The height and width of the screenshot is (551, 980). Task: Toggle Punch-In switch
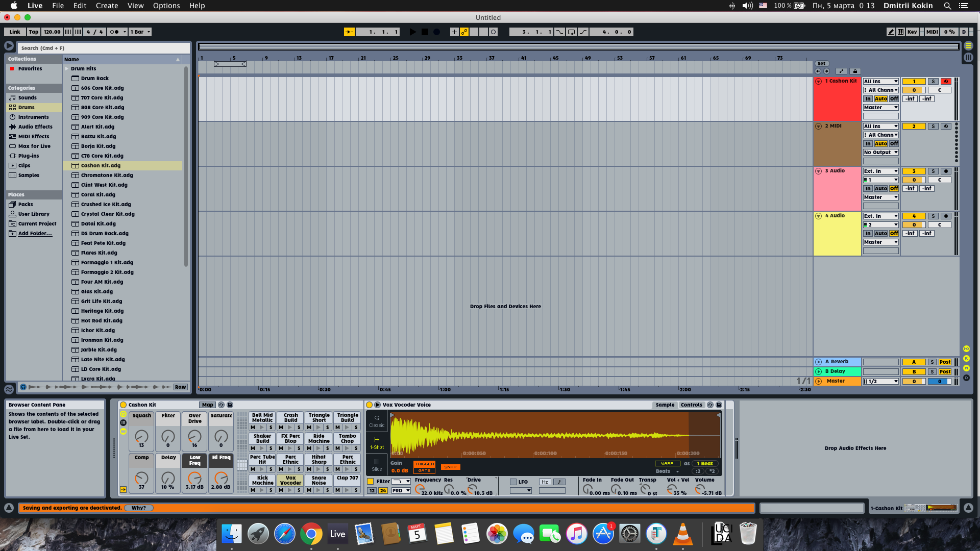pyautogui.click(x=560, y=32)
